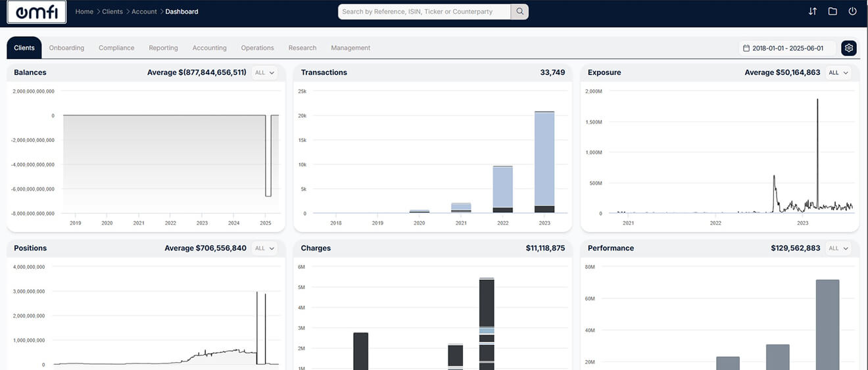This screenshot has width=868, height=370.
Task: Open dashboard settings gear icon
Action: (x=849, y=48)
